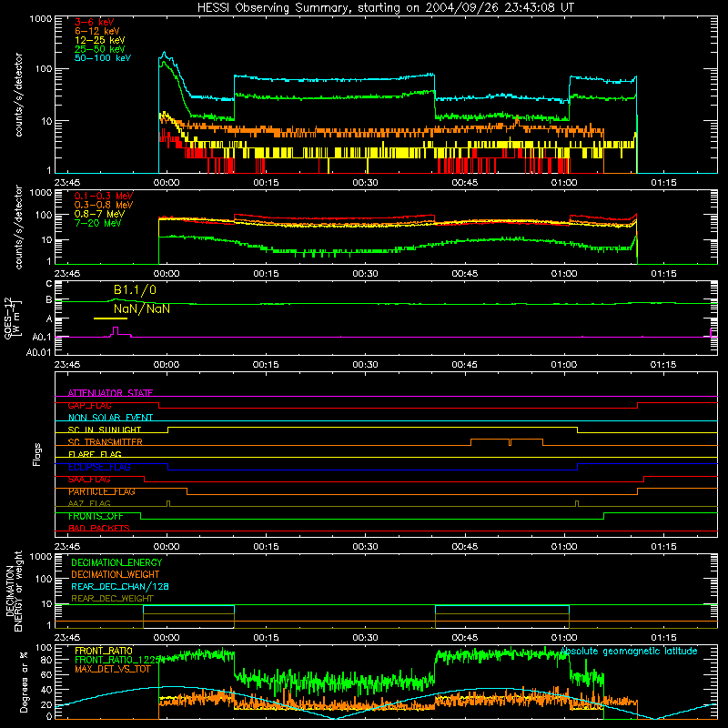
Task: Click counts/s/detector axis title of MeV panel
Action: tap(18, 227)
